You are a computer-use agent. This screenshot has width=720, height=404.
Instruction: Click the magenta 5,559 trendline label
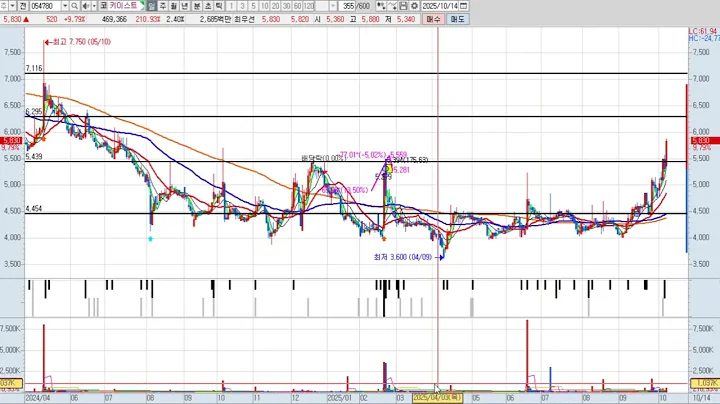click(x=398, y=155)
